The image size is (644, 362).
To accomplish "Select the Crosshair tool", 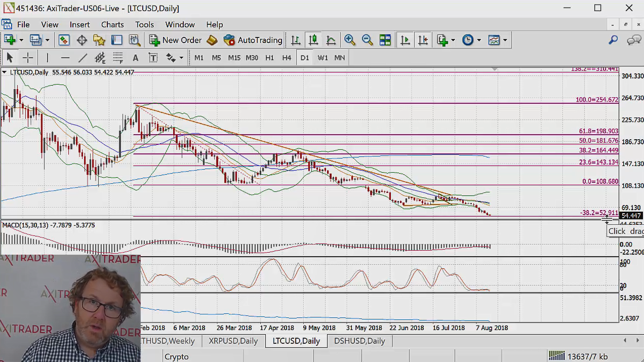I will coord(28,58).
